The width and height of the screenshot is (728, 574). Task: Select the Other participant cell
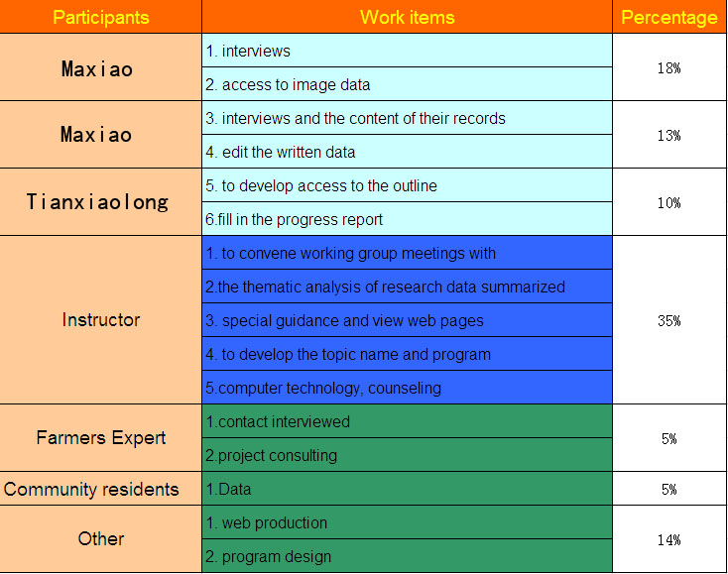101,538
